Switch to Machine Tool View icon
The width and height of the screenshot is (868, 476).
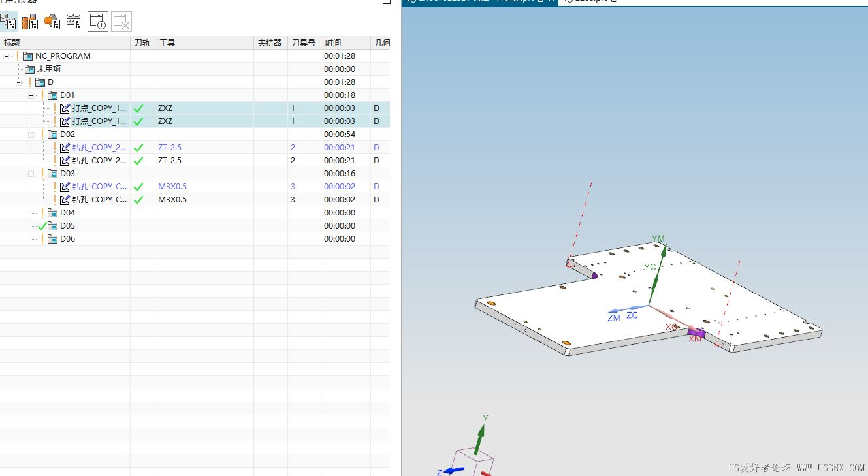(31, 22)
